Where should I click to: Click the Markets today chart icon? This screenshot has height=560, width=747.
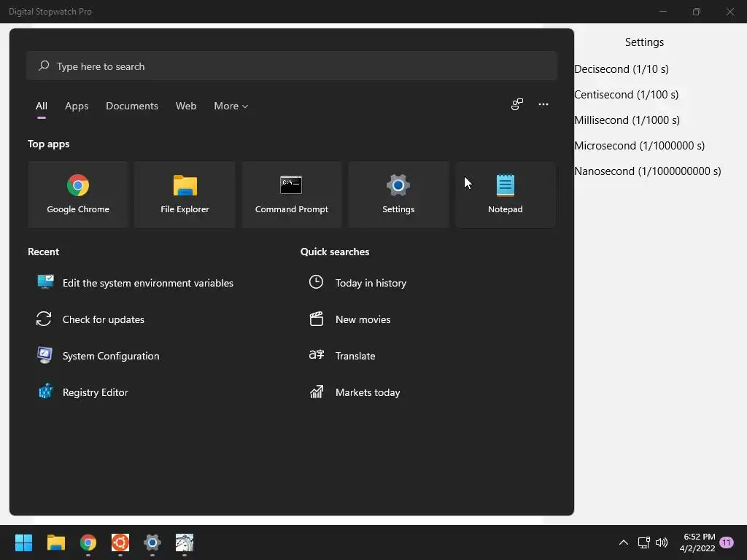317,392
